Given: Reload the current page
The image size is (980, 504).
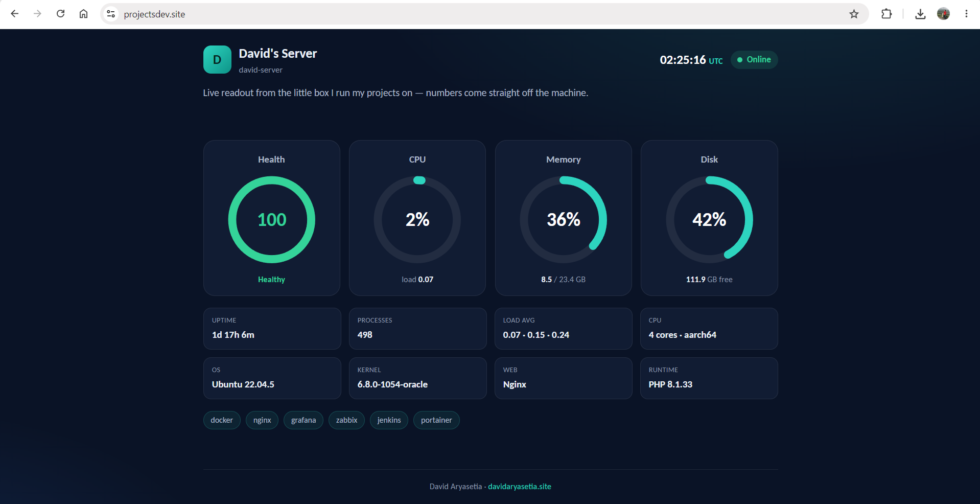Looking at the screenshot, I should (x=60, y=14).
